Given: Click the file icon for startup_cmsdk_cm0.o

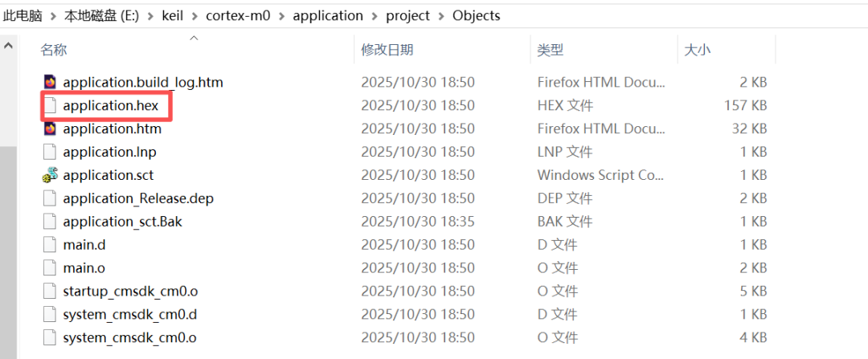Looking at the screenshot, I should (x=50, y=292).
